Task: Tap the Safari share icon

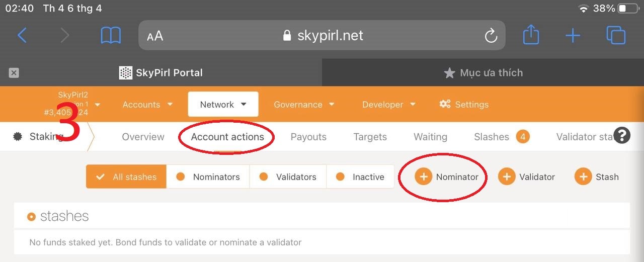Action: click(x=531, y=36)
